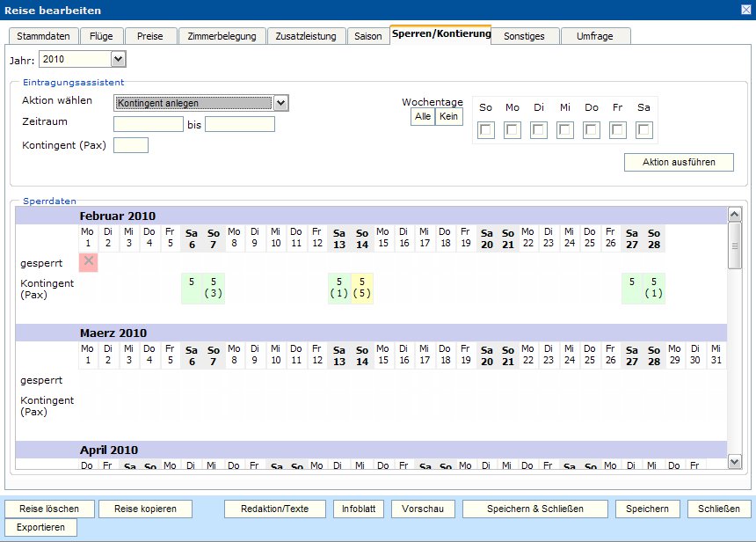Click Speichern & Schließen button

point(535,509)
